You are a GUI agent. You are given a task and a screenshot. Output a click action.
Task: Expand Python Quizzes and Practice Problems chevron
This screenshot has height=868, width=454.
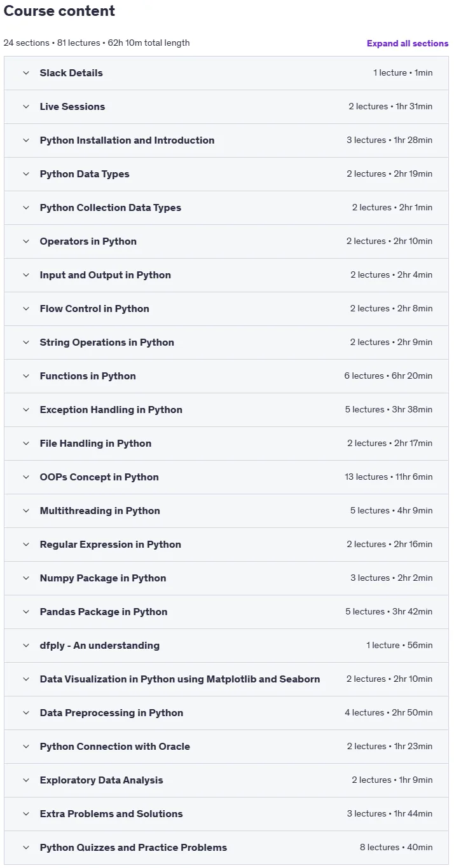[26, 848]
